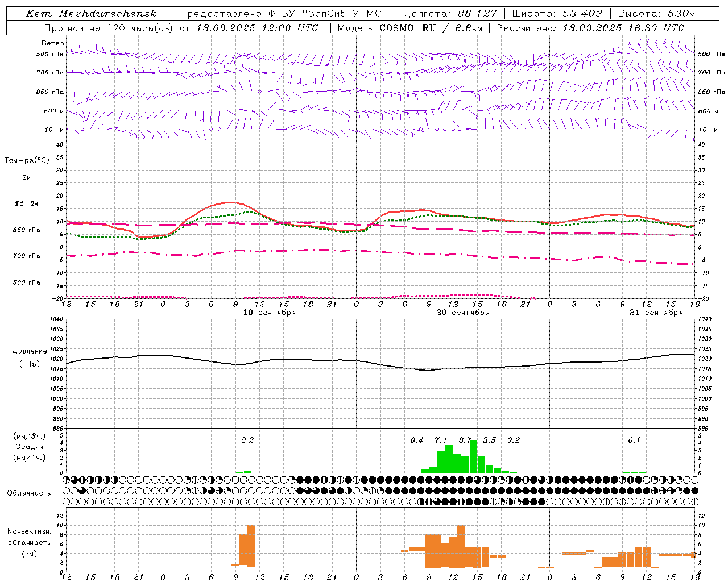Click the station name Kem_Mezhdurechensk
This screenshot has height=582, width=728.
coord(91,14)
